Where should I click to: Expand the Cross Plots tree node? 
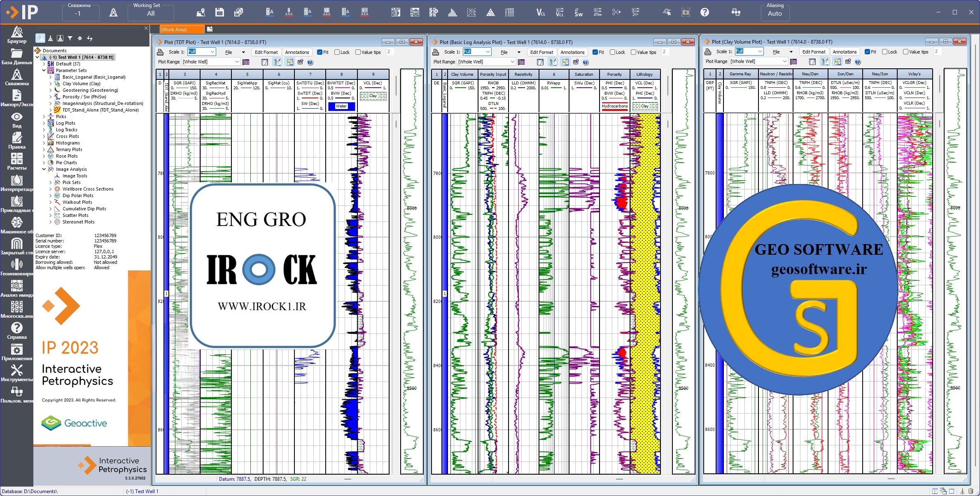pyautogui.click(x=44, y=136)
